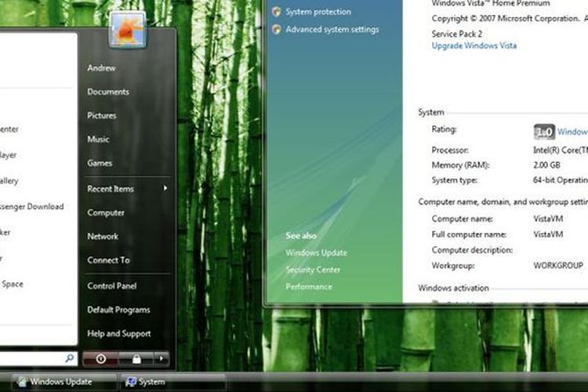The height and width of the screenshot is (392, 588).
Task: Open Advanced system settings link
Action: click(332, 29)
